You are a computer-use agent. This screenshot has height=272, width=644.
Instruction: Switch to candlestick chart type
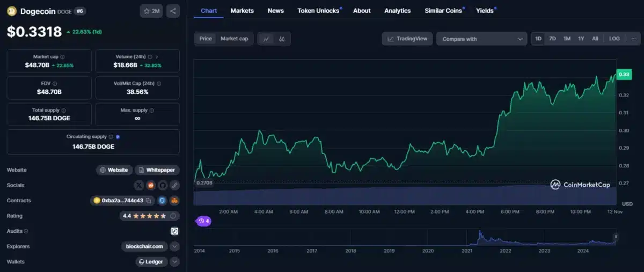click(x=282, y=39)
